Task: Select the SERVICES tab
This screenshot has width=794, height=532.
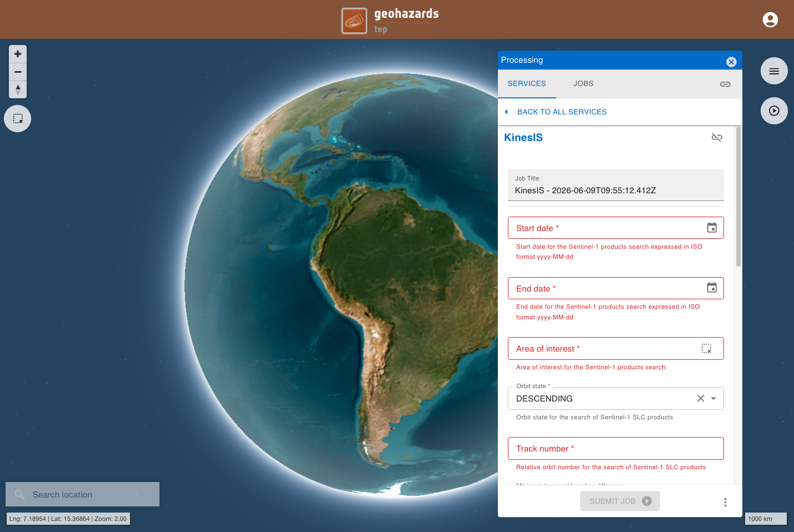Action: (x=527, y=84)
